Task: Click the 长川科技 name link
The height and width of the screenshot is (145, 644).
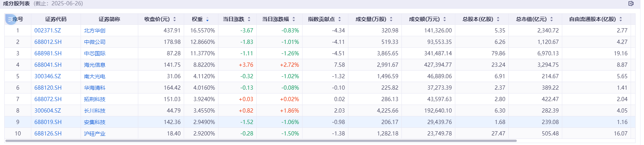Action: coord(95,111)
